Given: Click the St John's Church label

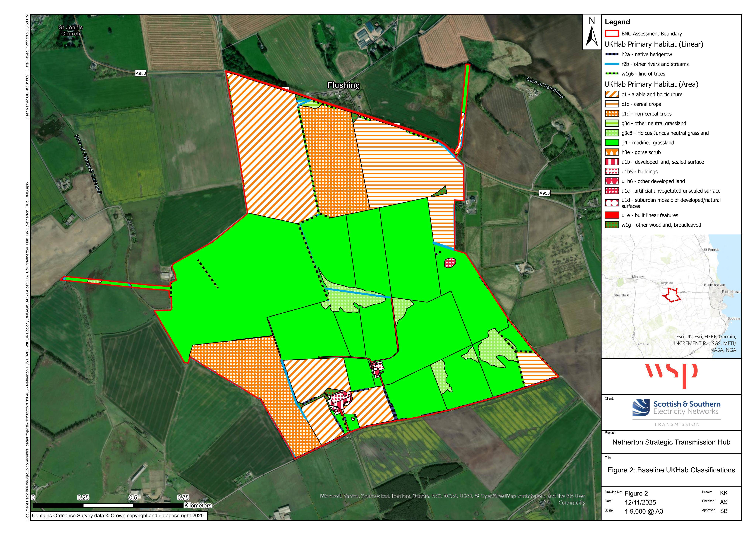Looking at the screenshot, I should point(71,30).
